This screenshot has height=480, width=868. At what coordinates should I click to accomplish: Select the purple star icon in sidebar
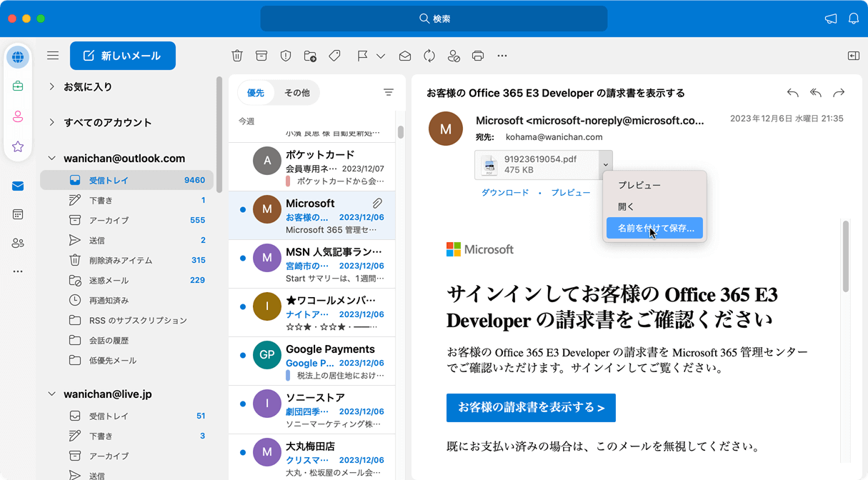pos(18,146)
